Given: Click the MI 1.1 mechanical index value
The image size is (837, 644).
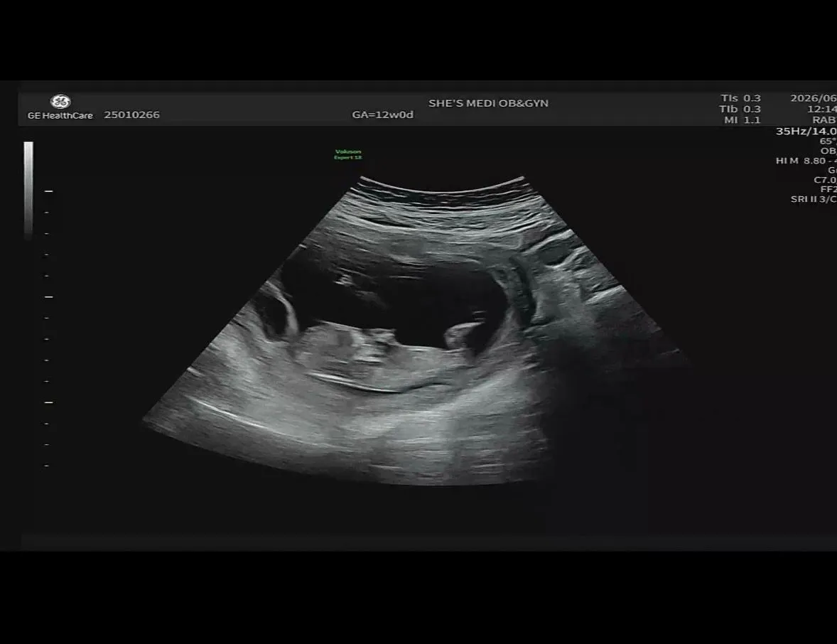Looking at the screenshot, I should click(742, 120).
